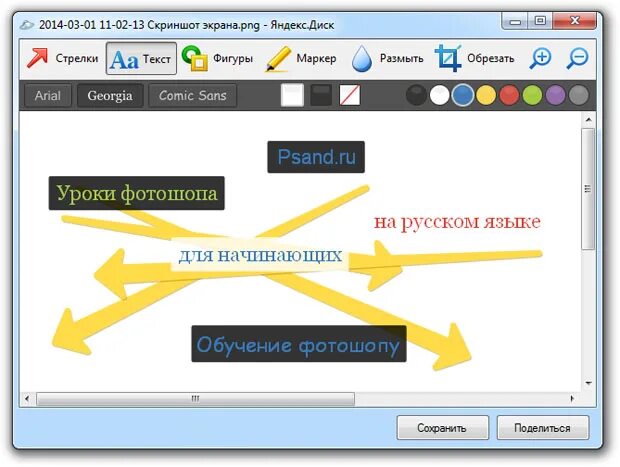Click the Яндекс.Диск title bar icon
Viewport: 620px width, 467px height.
tap(27, 25)
